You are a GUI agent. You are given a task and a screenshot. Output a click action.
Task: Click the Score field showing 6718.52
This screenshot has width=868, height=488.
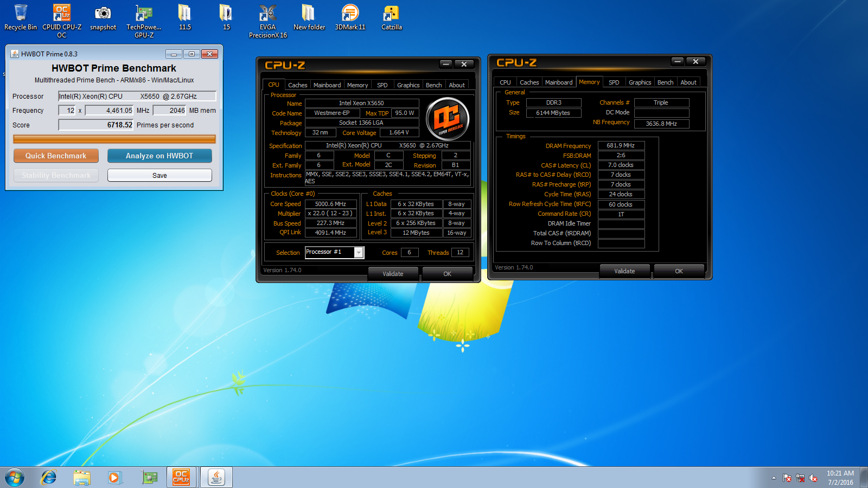(x=96, y=125)
